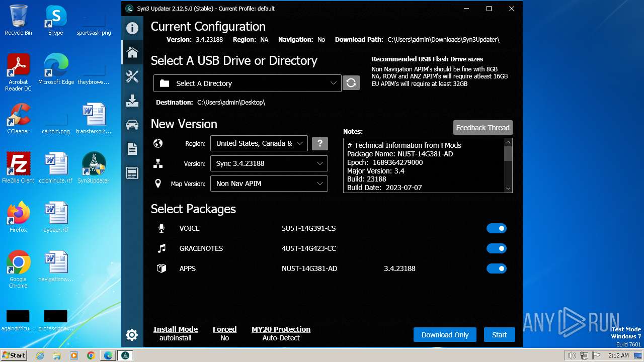The image size is (644, 362).
Task: Open Microsoft Edge desktop icon
Action: tap(56, 69)
